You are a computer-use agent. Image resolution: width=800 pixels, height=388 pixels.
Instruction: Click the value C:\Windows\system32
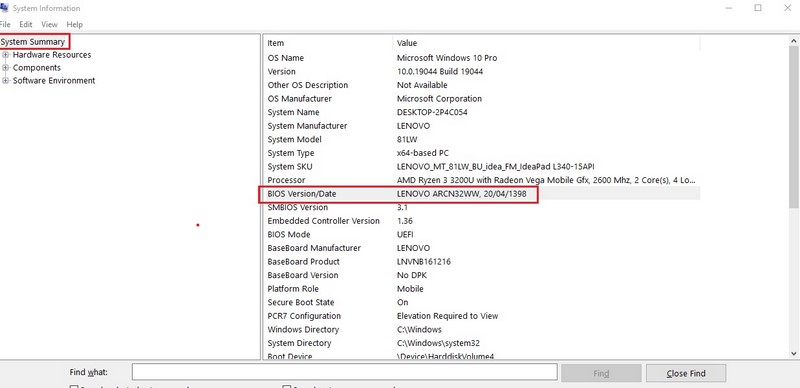click(x=438, y=343)
